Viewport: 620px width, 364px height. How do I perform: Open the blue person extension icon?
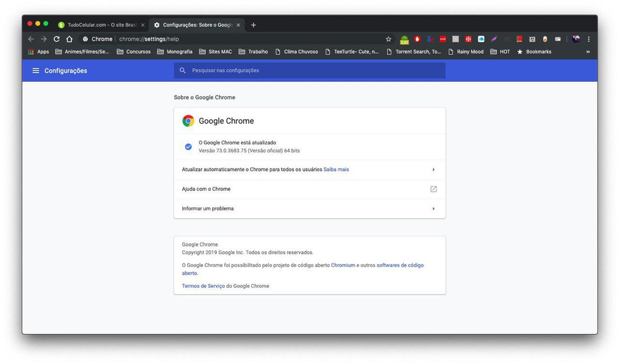[430, 39]
